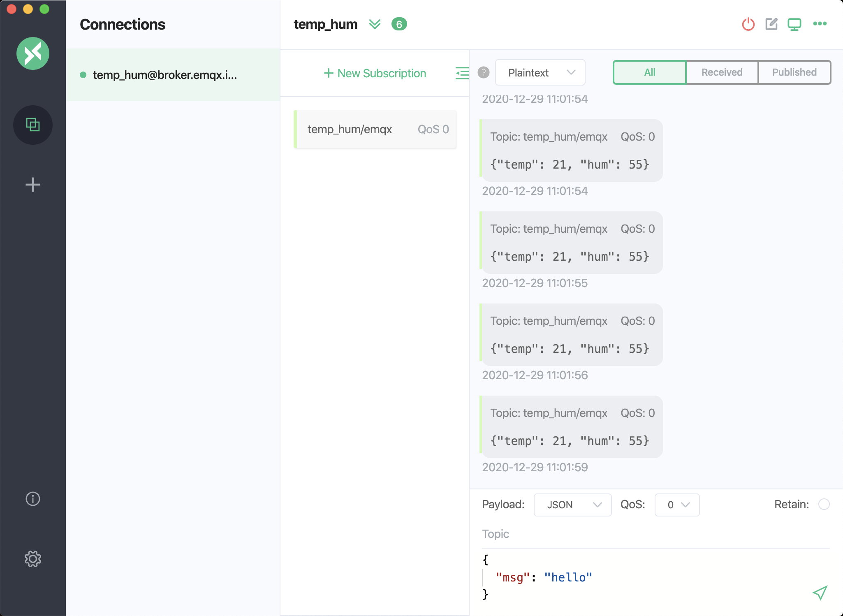Open the edit connection pencil icon
Image resolution: width=843 pixels, height=616 pixels.
(x=771, y=24)
